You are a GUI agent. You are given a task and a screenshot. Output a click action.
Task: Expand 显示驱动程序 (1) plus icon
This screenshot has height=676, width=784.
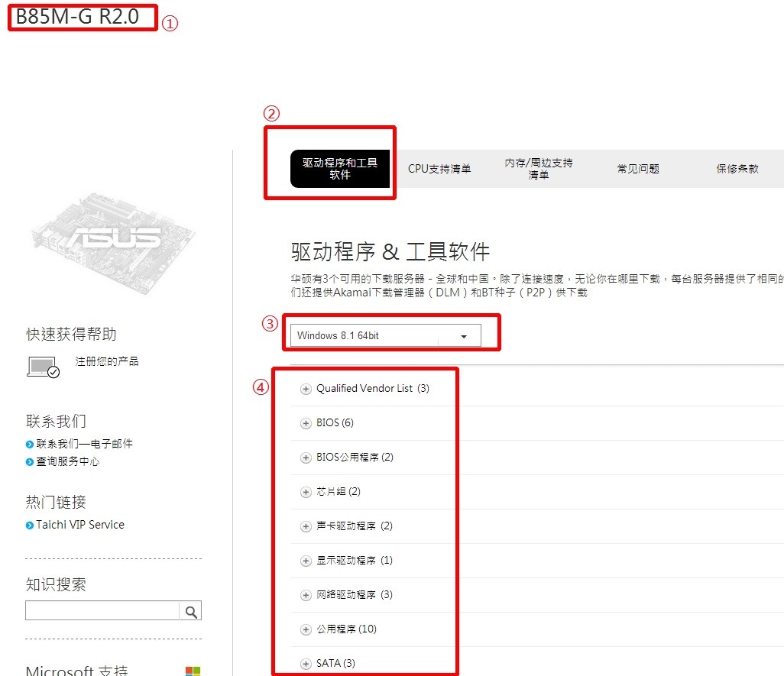pos(306,561)
